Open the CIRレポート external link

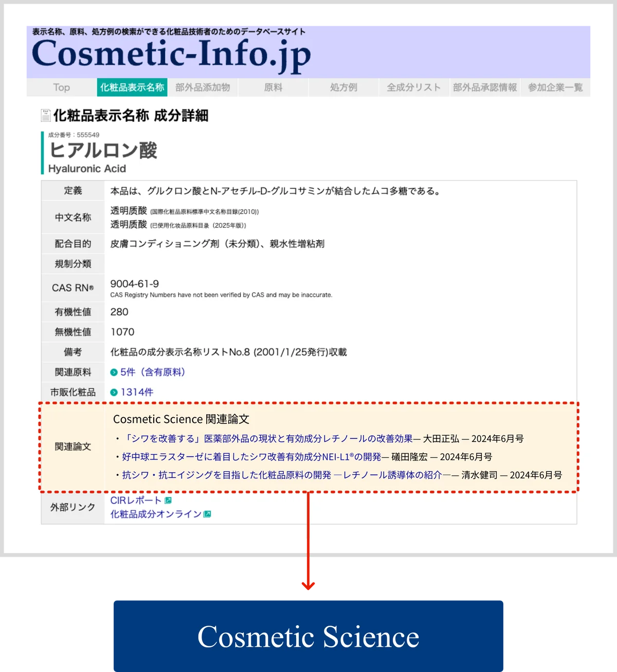136,500
